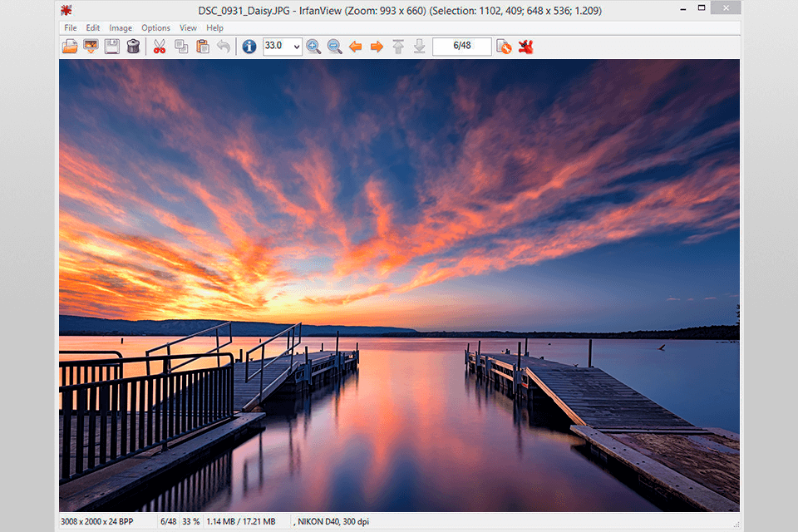Click the Undo arrow icon
Image resolution: width=798 pixels, height=532 pixels.
(x=224, y=47)
